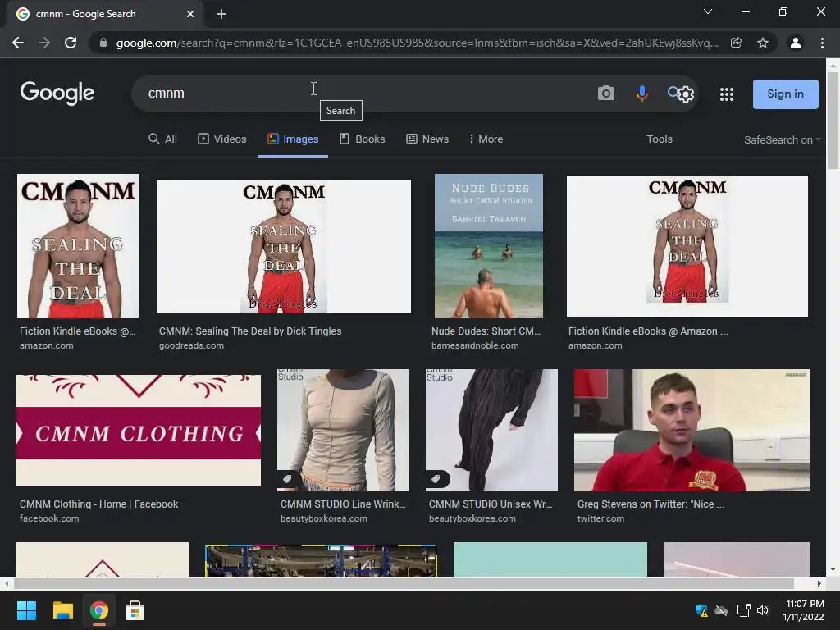Open CMNM CLOTHING banner thumbnail

(x=139, y=430)
